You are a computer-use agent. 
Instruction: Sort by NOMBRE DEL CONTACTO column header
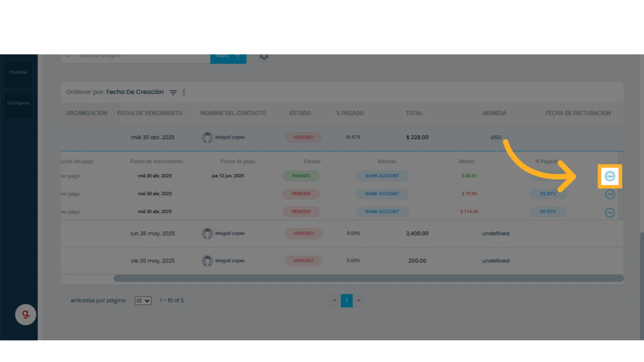(x=233, y=113)
